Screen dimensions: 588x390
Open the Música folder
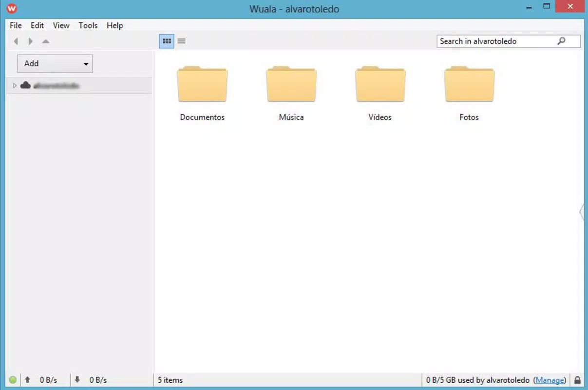[291, 84]
